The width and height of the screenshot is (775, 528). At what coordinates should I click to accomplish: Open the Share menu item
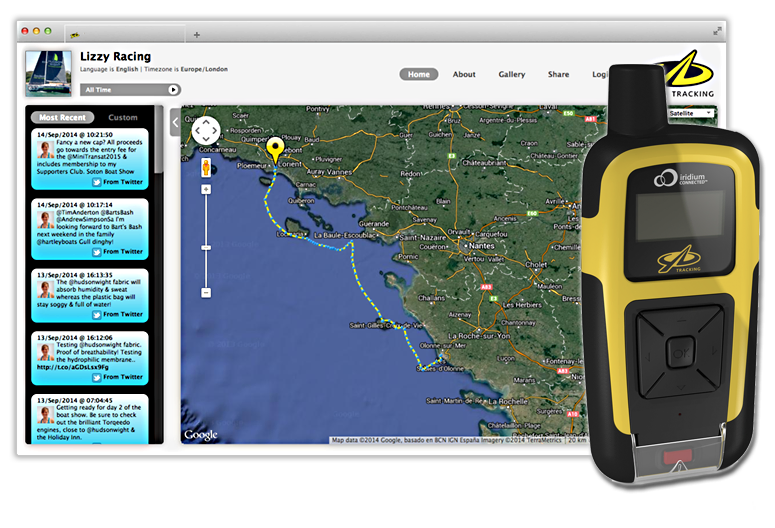pos(558,74)
